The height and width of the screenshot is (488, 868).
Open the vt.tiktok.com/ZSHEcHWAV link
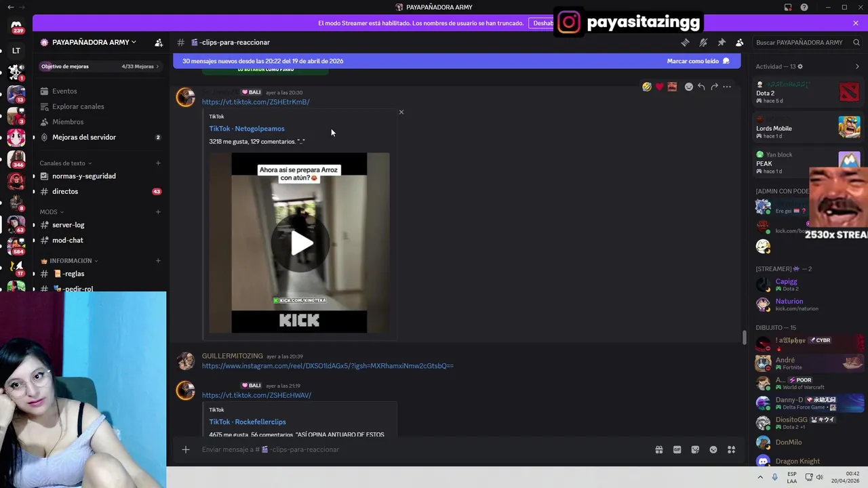256,395
